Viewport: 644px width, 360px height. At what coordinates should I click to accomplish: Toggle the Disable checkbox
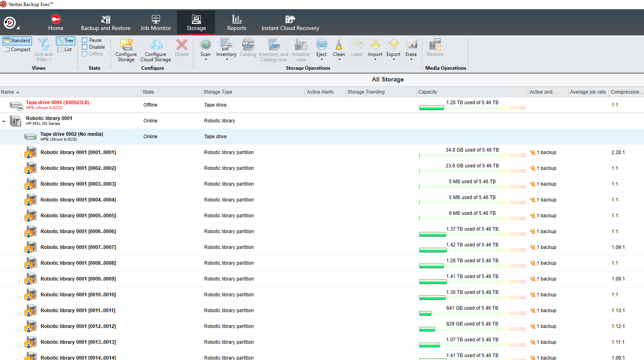[x=85, y=47]
